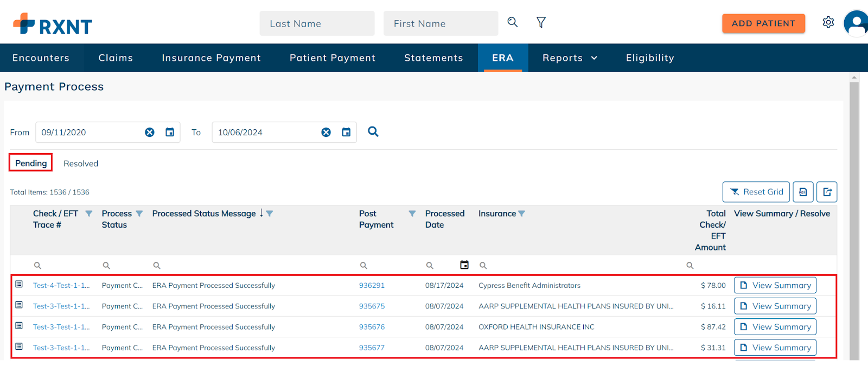Open the patient filter funnel icon
This screenshot has height=365, width=868.
click(541, 22)
